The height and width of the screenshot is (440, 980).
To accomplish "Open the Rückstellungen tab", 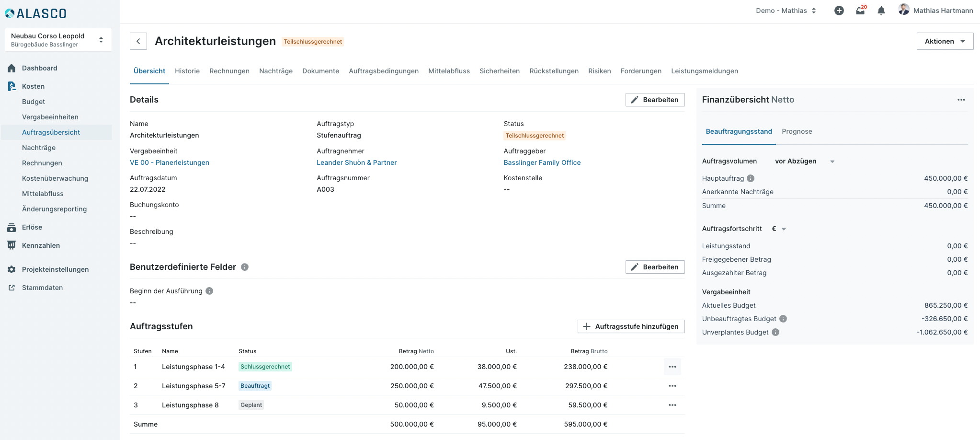I will [554, 71].
